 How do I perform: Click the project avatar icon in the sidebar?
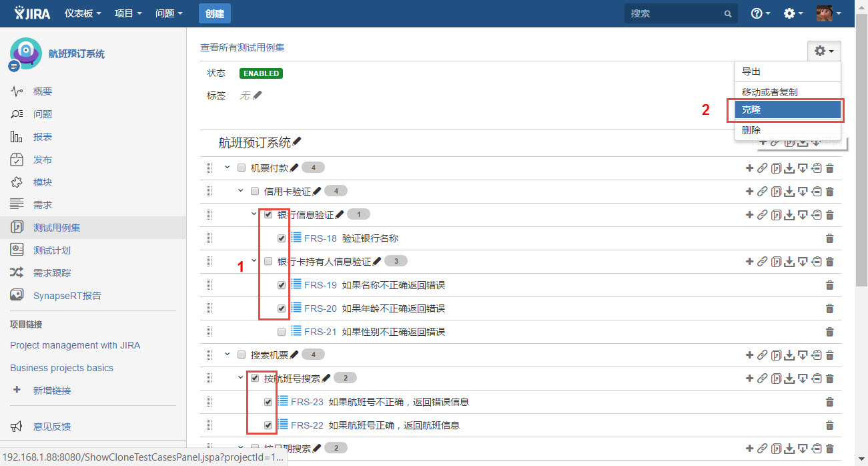[x=26, y=53]
